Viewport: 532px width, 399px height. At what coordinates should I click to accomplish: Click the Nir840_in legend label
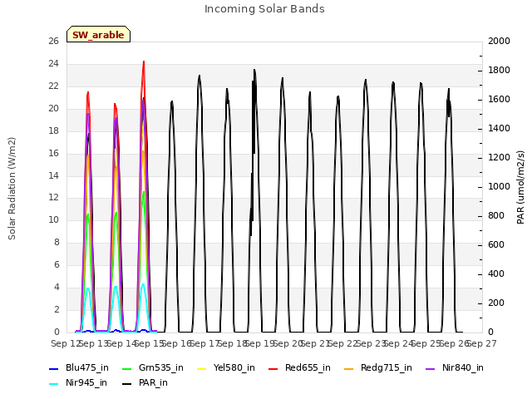pos(462,367)
